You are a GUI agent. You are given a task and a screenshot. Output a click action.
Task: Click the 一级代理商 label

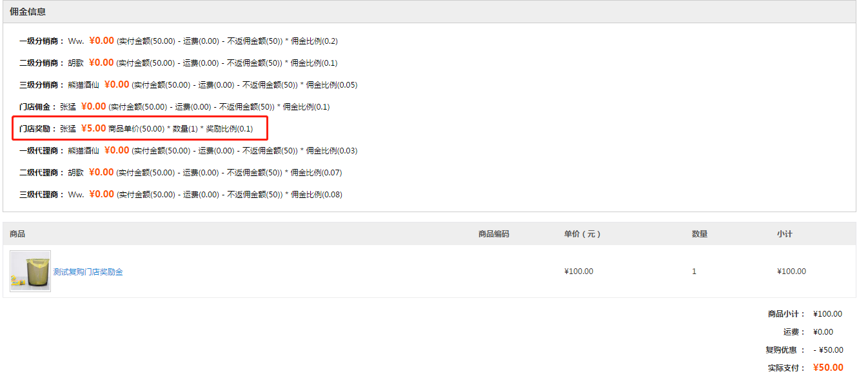click(42, 150)
